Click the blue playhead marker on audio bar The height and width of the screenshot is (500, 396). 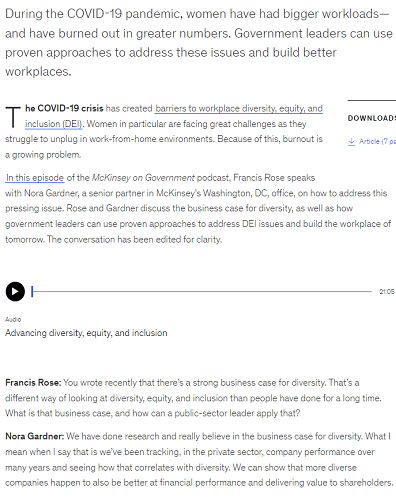[32, 291]
